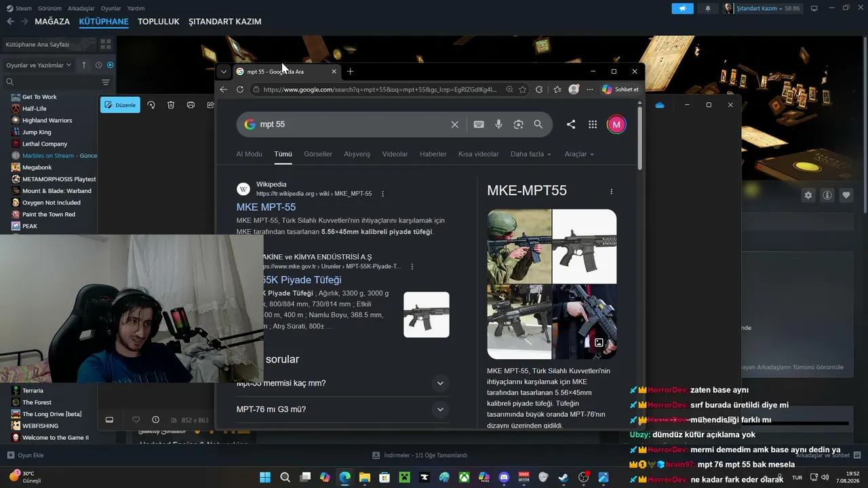The image size is (868, 488).
Task: Toggle Steam library grid view icon
Action: click(x=106, y=44)
